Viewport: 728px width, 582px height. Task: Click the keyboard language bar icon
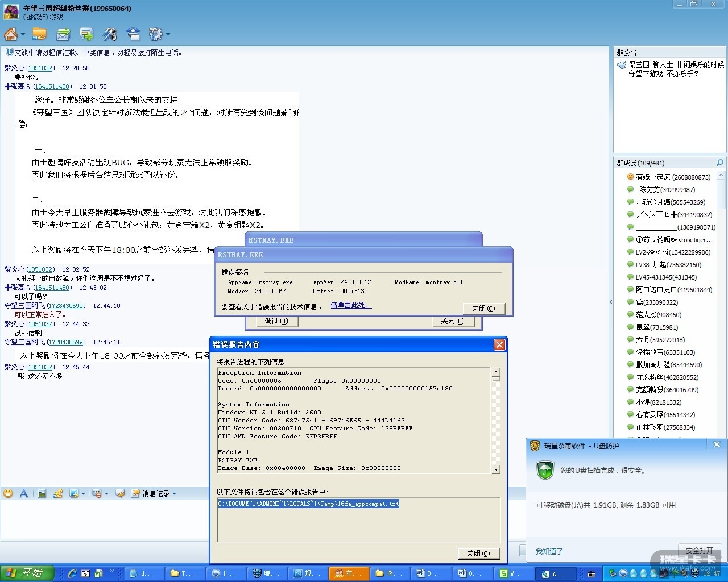point(591,573)
